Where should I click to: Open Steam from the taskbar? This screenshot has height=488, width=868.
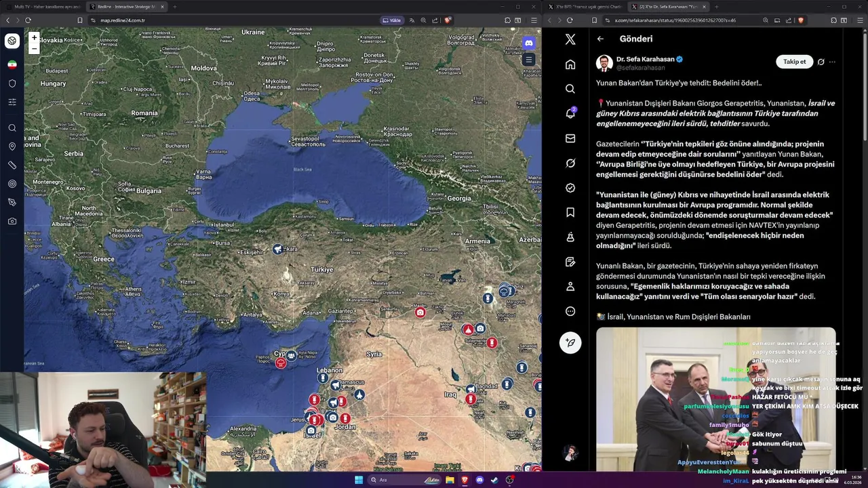(494, 480)
